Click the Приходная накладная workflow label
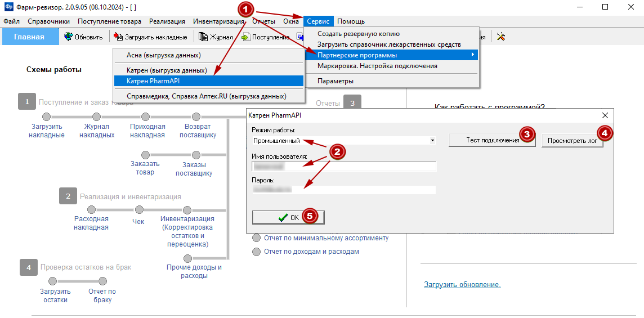The image size is (644, 318). click(147, 131)
